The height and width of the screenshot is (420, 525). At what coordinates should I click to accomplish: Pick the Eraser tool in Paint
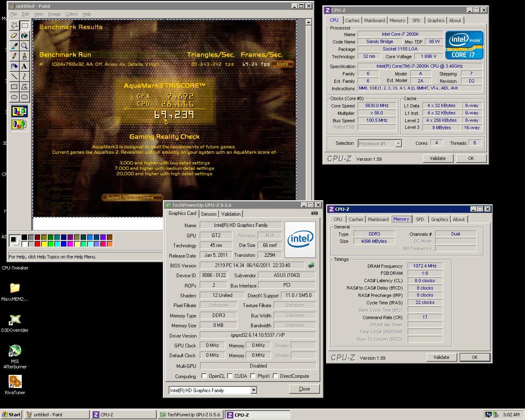(x=14, y=36)
